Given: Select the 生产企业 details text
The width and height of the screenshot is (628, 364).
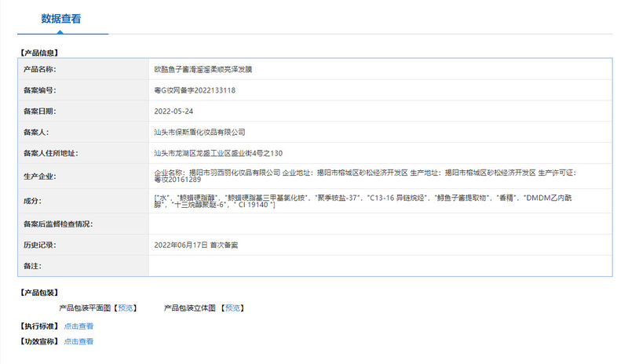Looking at the screenshot, I should [365, 177].
